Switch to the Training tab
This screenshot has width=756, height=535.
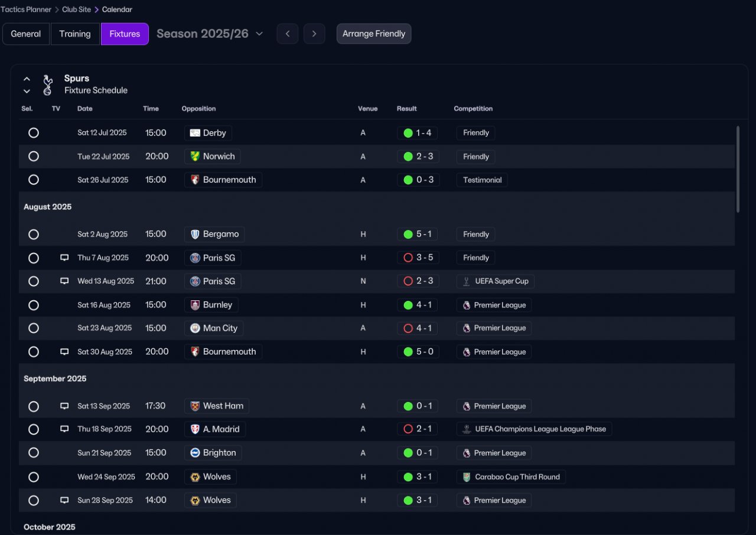[x=75, y=34]
